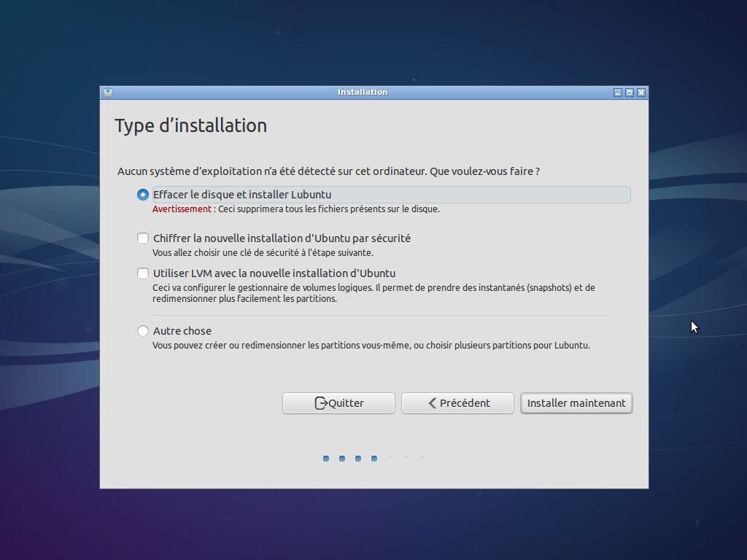The image size is (747, 560).
Task: Maximize the Installation window
Action: coord(630,93)
